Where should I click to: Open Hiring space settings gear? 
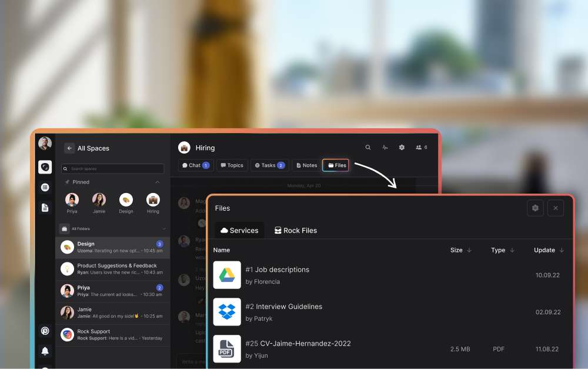coord(402,148)
